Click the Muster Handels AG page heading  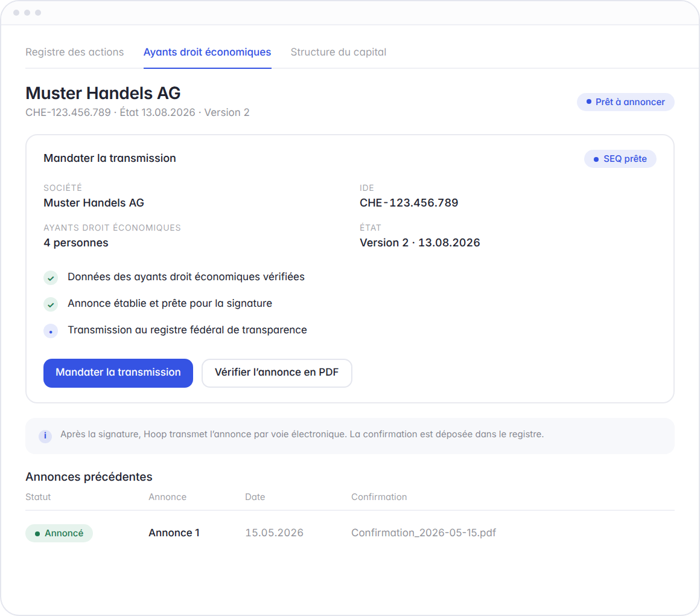(103, 94)
